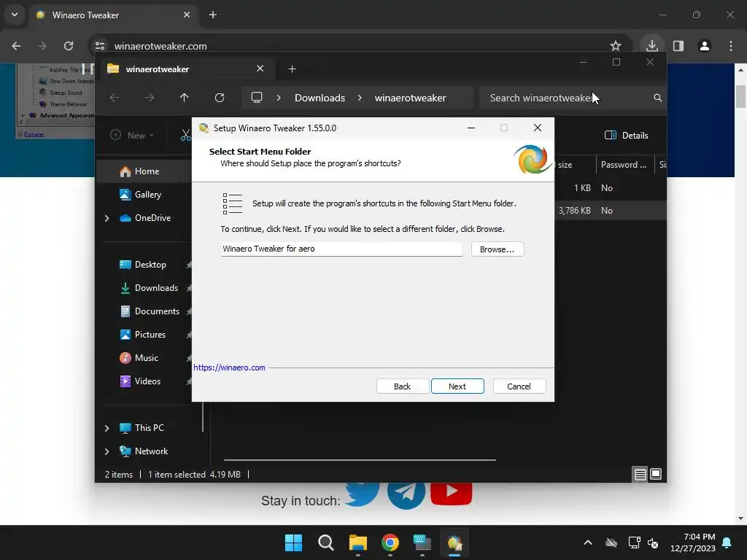The width and height of the screenshot is (747, 560).
Task: Click the Explorer back arrow
Action: click(x=115, y=98)
